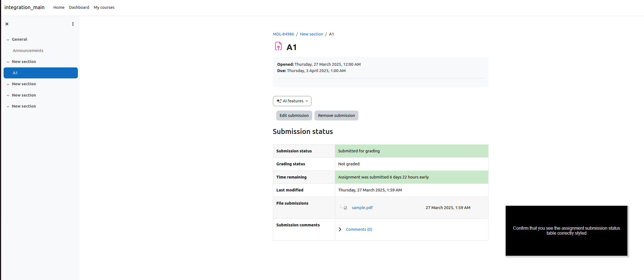This screenshot has height=280, width=644.
Task: Expand the Comments (0) arrow
Action: (340, 229)
